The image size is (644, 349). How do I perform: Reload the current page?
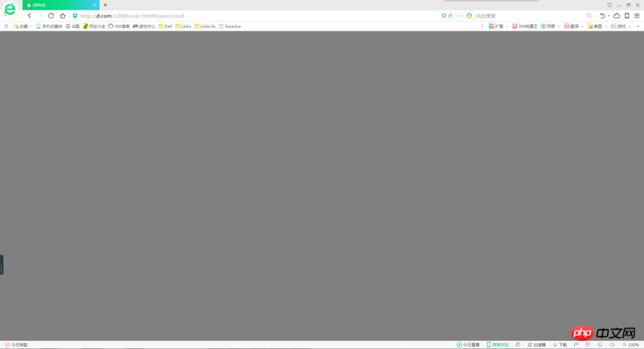pos(51,15)
